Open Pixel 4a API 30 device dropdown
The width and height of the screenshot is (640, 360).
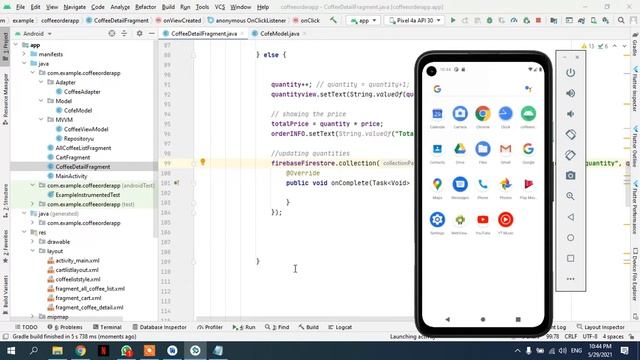pos(414,20)
